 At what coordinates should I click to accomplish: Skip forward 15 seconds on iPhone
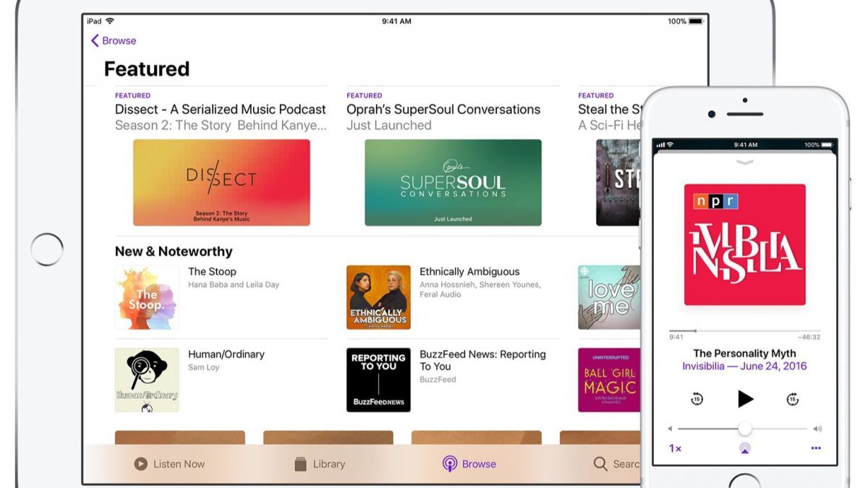[793, 398]
